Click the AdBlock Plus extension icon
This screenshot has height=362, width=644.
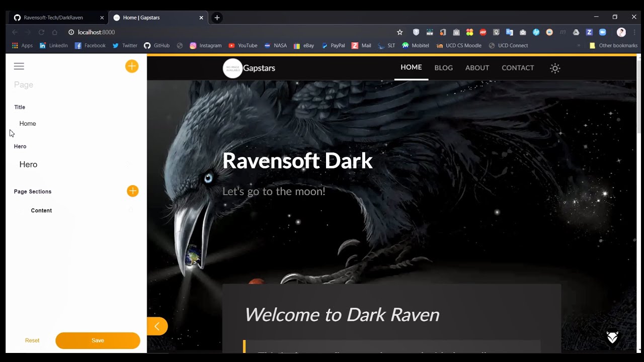pos(483,32)
